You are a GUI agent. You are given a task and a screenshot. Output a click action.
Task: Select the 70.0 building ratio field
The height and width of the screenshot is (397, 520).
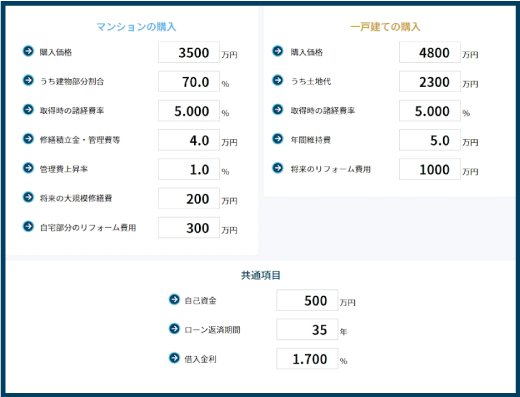[189, 81]
